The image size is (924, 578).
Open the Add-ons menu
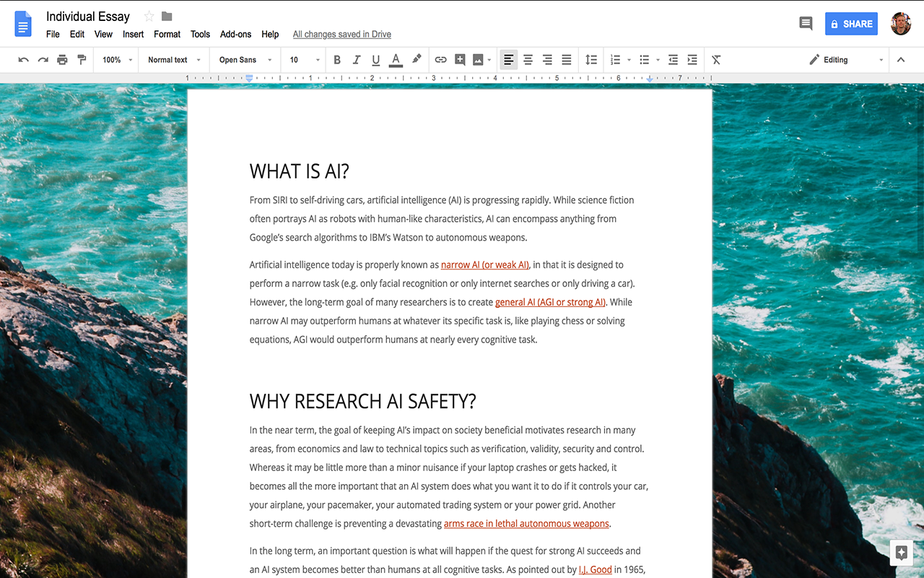coord(235,34)
